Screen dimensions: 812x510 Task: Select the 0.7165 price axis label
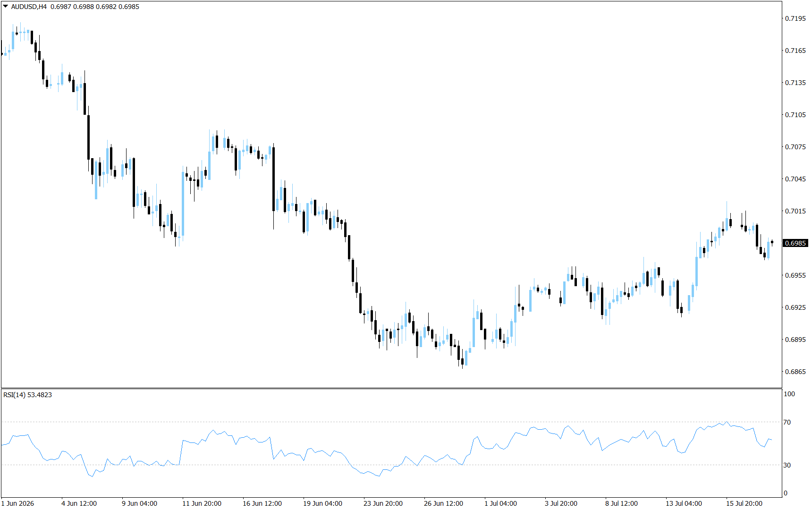click(x=795, y=51)
